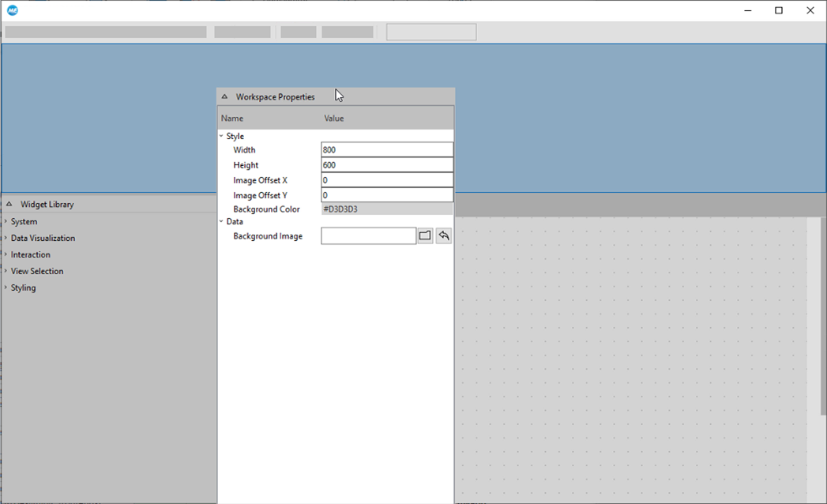Expand the System widget category
Image resolution: width=827 pixels, height=504 pixels.
pos(6,222)
